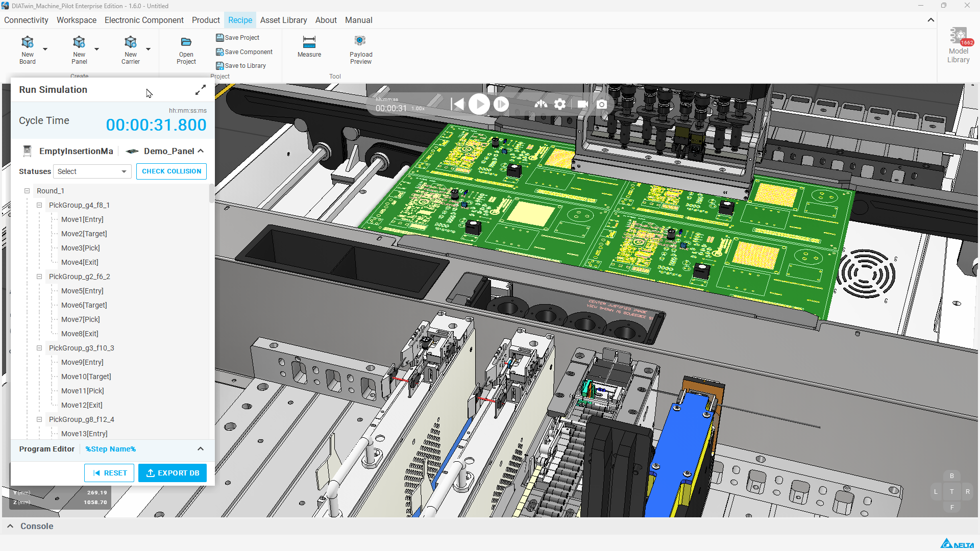The width and height of the screenshot is (980, 551).
Task: Skip simulation back to start
Action: coord(457,104)
